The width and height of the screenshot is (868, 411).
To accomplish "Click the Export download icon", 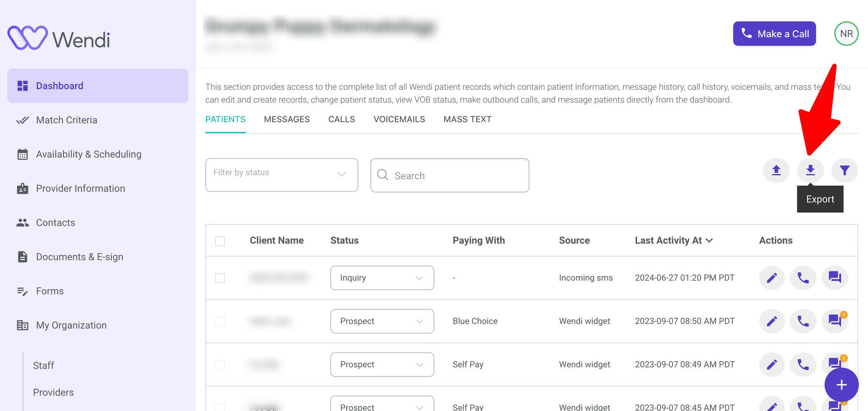I will (x=810, y=171).
